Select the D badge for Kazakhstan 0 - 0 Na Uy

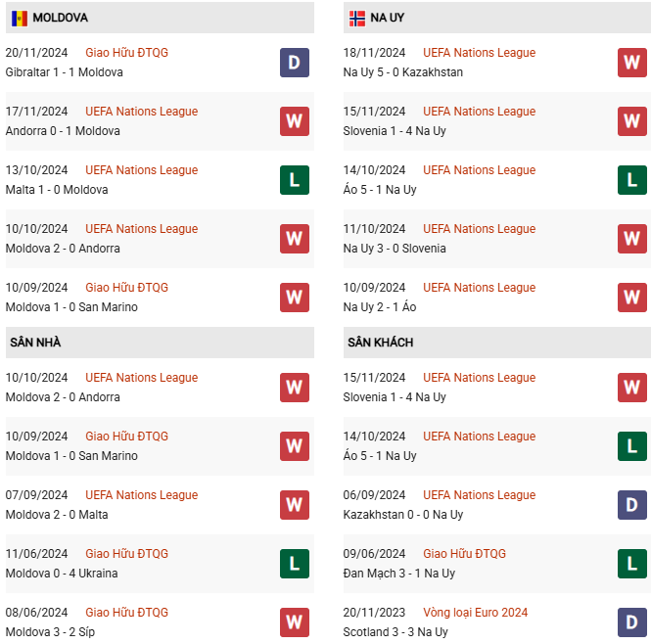point(631,505)
